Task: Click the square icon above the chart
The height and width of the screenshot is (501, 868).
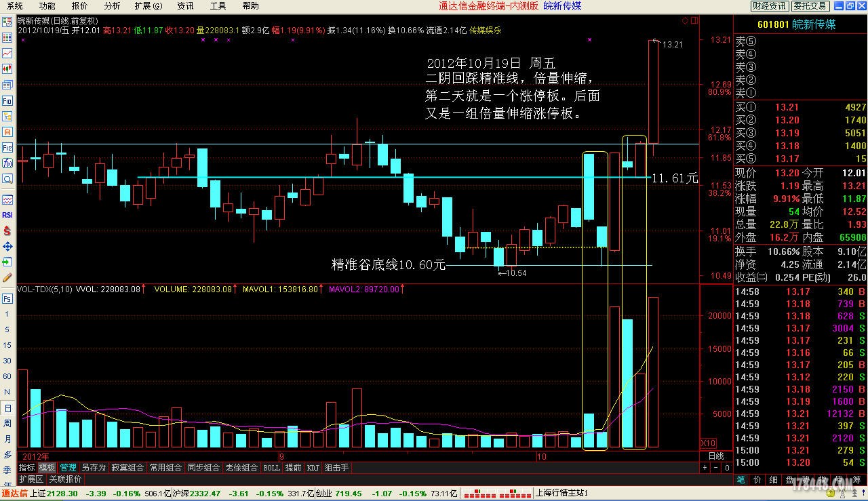Action: click(x=694, y=21)
